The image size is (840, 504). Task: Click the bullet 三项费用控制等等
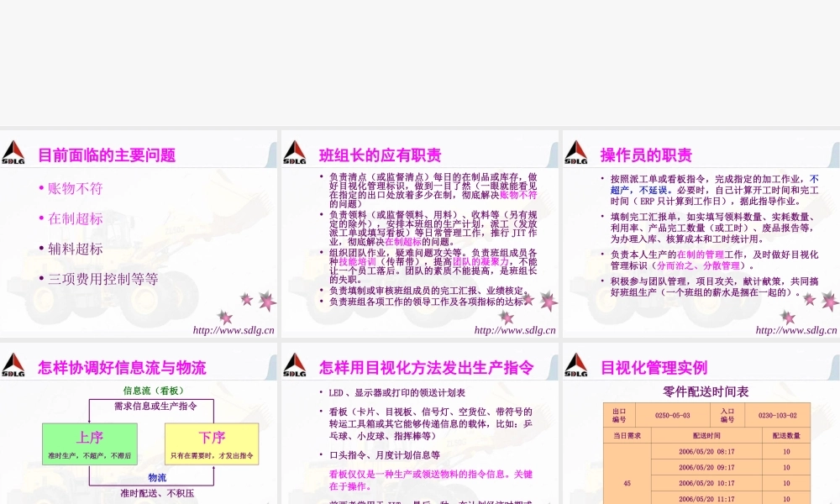(x=102, y=279)
